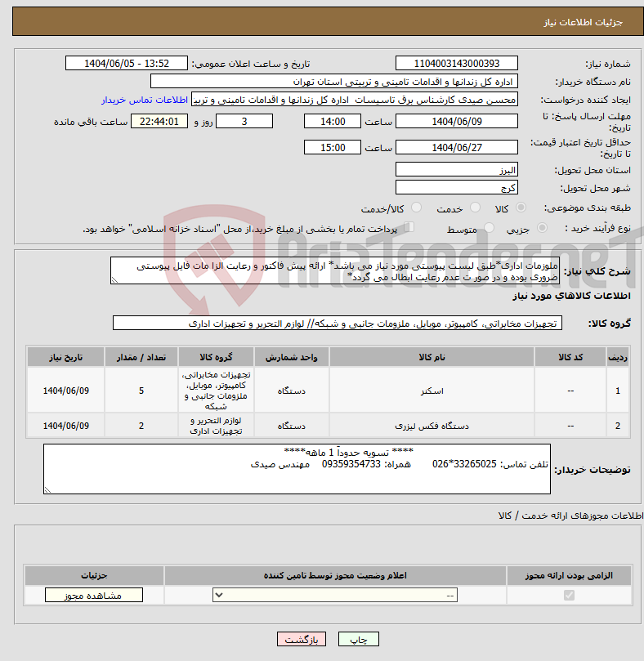Click the جزئیات اطلاعات نیاز page title

click(x=583, y=22)
